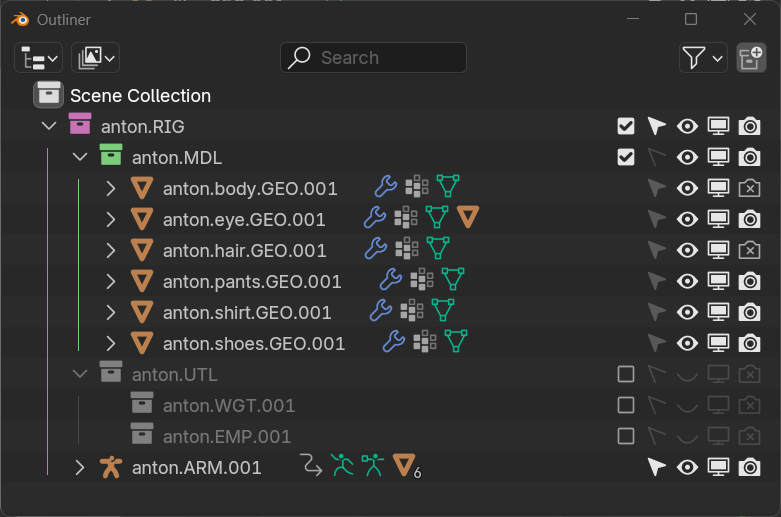The height and width of the screenshot is (517, 781).
Task: Click anton.shirt.GEO.001 vertex groups icon
Action: pyautogui.click(x=412, y=310)
